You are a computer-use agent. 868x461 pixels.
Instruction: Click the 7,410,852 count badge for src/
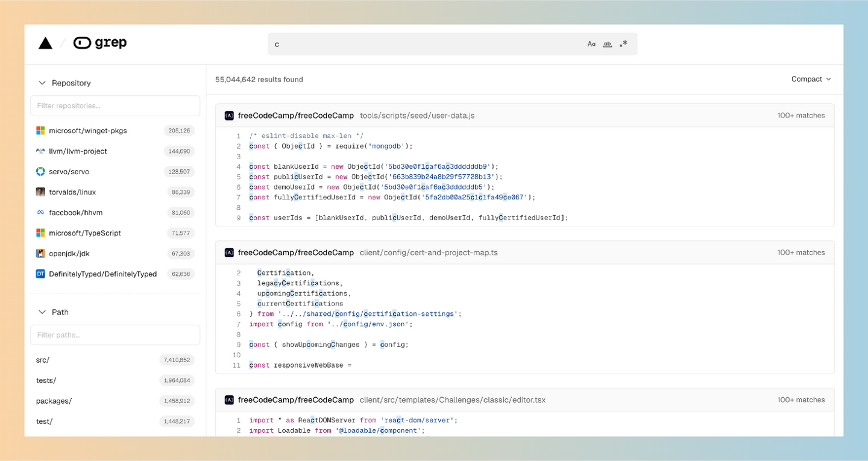pos(177,360)
